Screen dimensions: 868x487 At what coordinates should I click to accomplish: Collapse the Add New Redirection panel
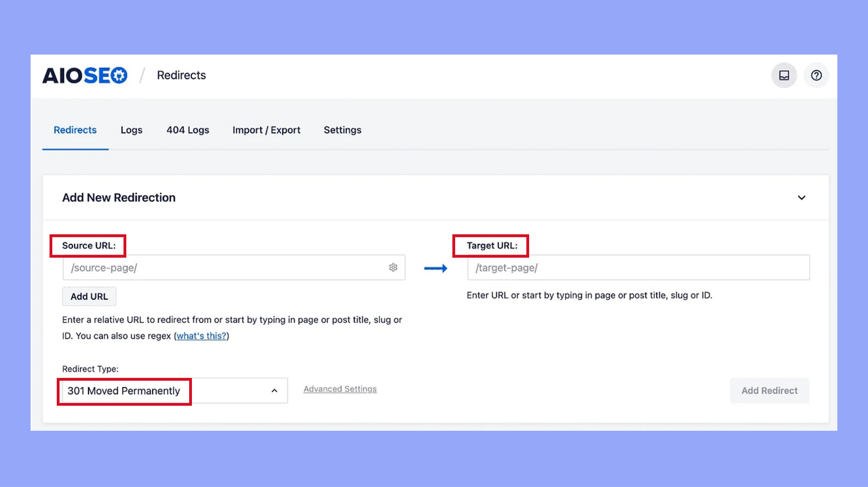(x=802, y=198)
